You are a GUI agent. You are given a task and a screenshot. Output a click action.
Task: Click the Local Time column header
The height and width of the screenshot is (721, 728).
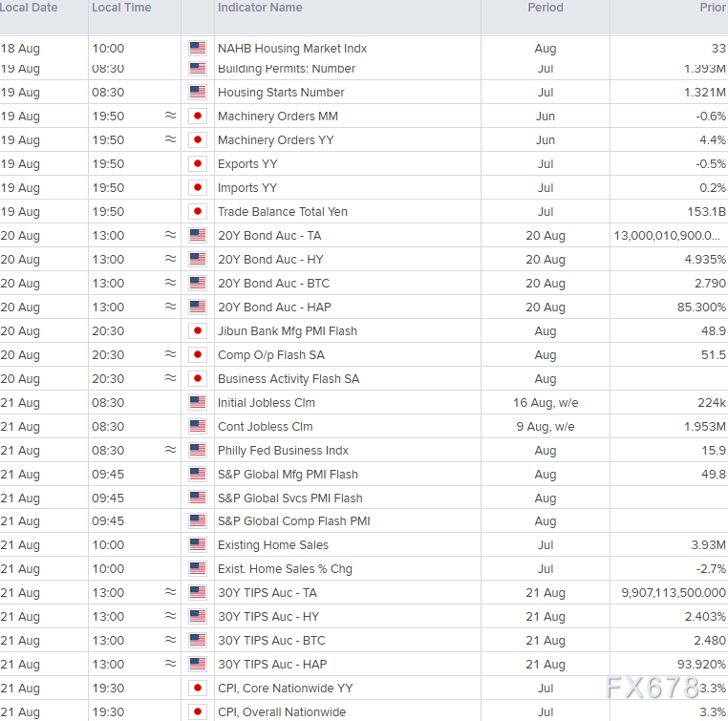(121, 8)
